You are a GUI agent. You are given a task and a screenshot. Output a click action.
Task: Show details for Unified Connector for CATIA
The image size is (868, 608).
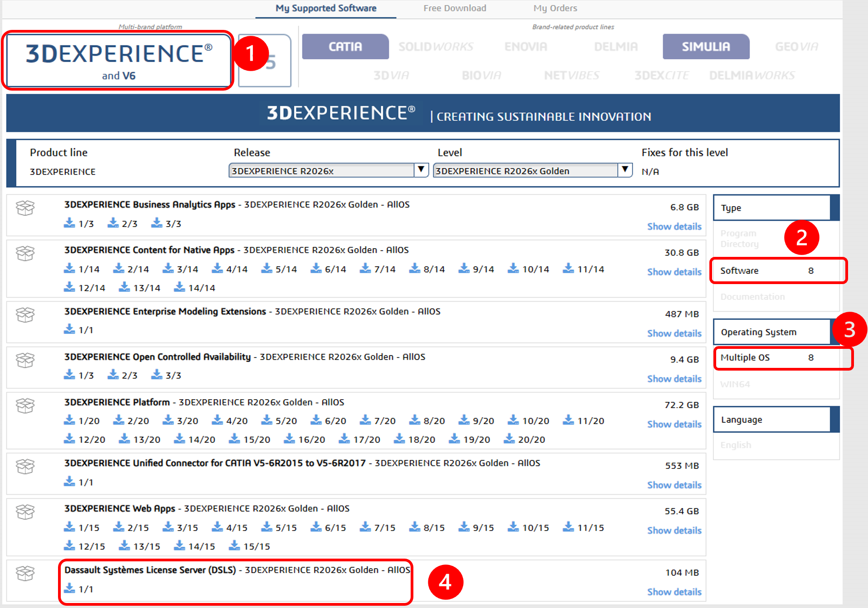674,485
